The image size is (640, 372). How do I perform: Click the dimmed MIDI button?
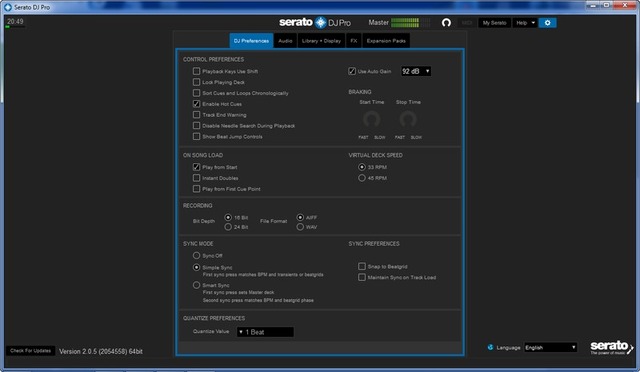[467, 23]
